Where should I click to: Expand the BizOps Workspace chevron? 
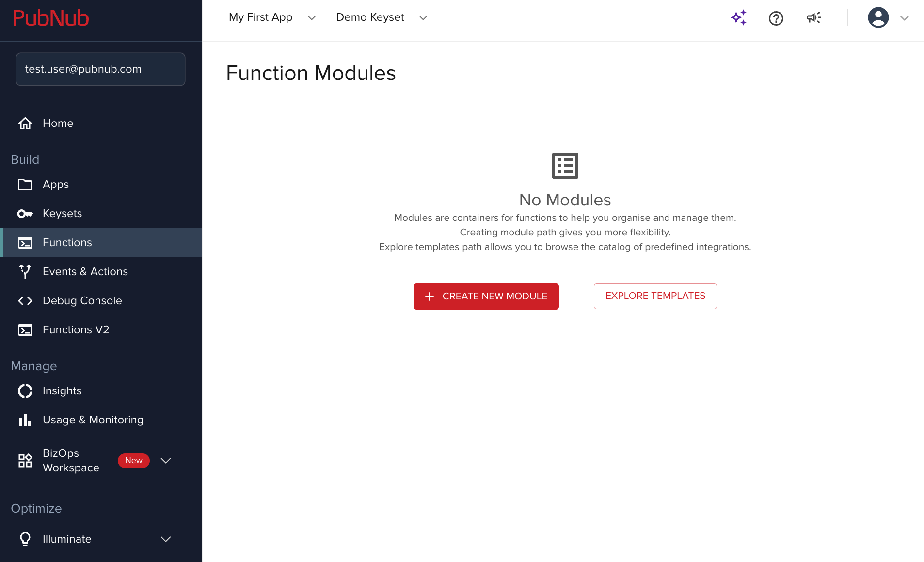(x=166, y=461)
